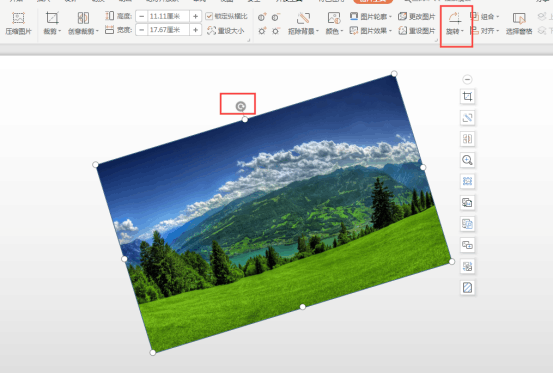554x374 pixels.
Task: Click the crop icon in the floating side toolbar
Action: click(x=467, y=96)
